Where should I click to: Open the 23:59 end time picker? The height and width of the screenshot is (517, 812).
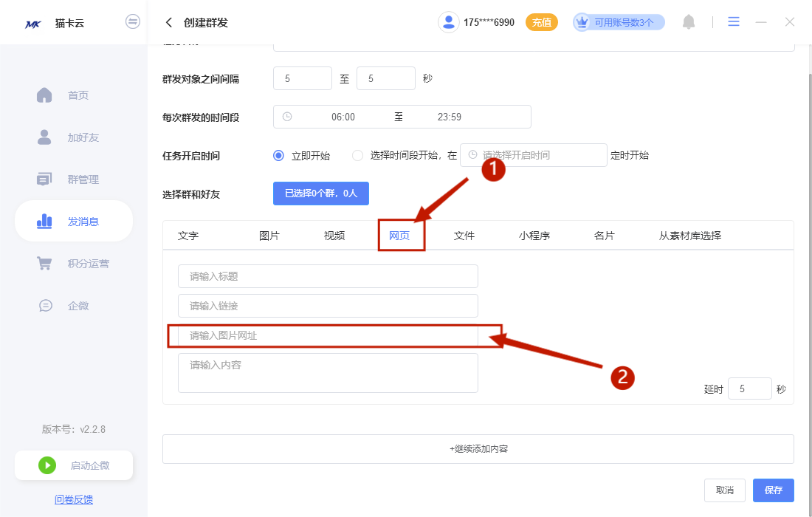449,117
